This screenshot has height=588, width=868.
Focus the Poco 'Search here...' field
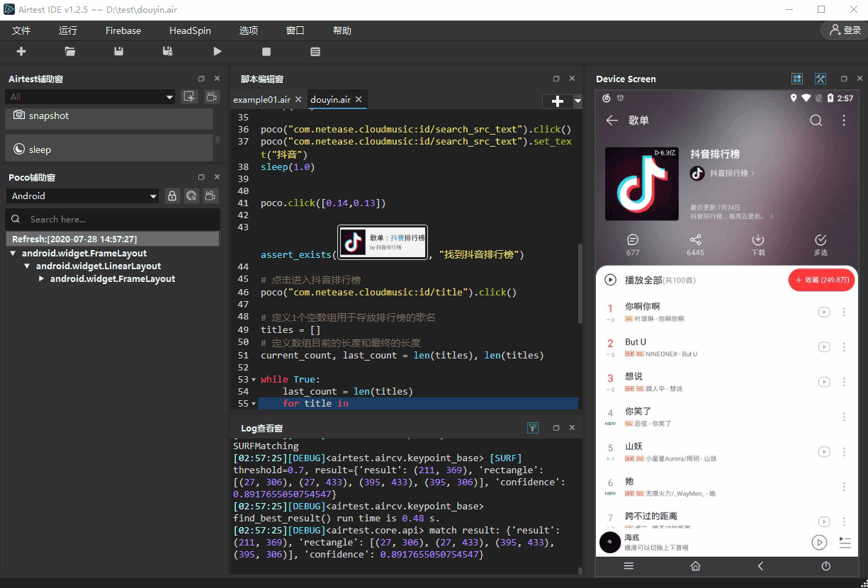pyautogui.click(x=113, y=219)
